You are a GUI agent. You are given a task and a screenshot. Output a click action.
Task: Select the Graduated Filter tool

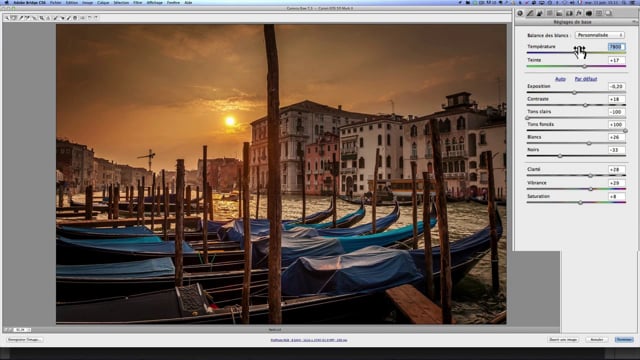(75, 18)
